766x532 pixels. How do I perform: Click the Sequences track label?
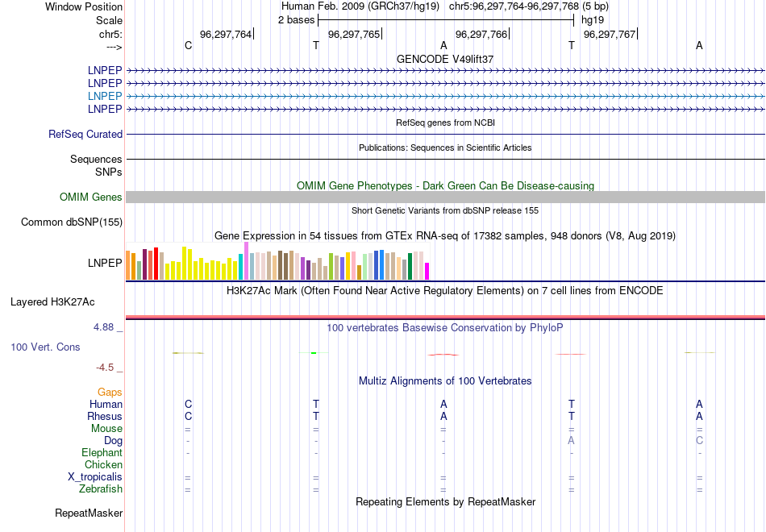[x=96, y=160]
